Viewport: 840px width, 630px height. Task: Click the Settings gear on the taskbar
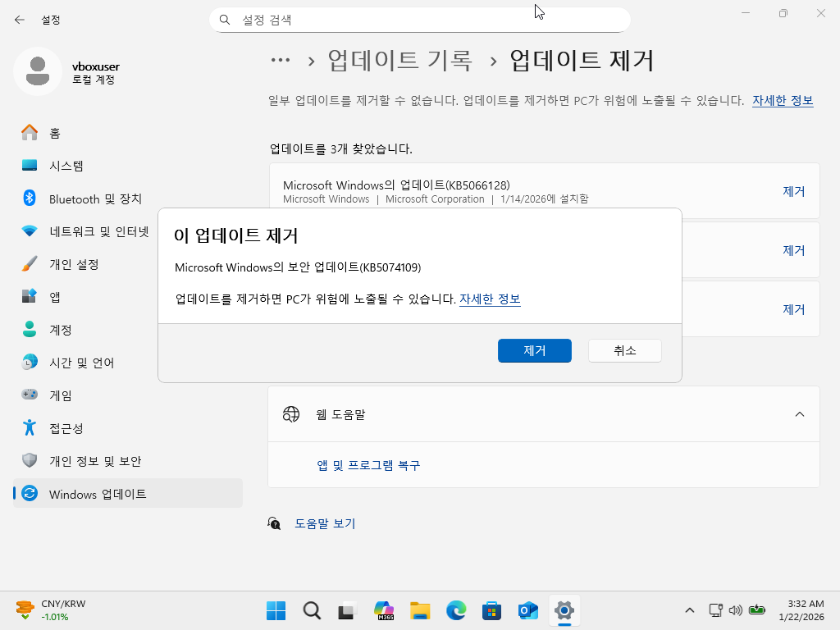[x=564, y=610]
